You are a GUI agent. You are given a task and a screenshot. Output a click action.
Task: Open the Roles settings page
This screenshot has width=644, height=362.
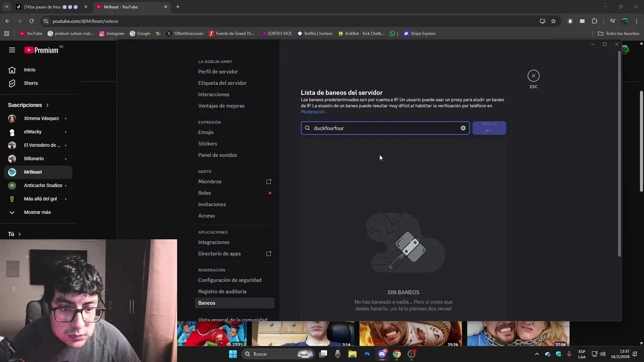pos(204,193)
